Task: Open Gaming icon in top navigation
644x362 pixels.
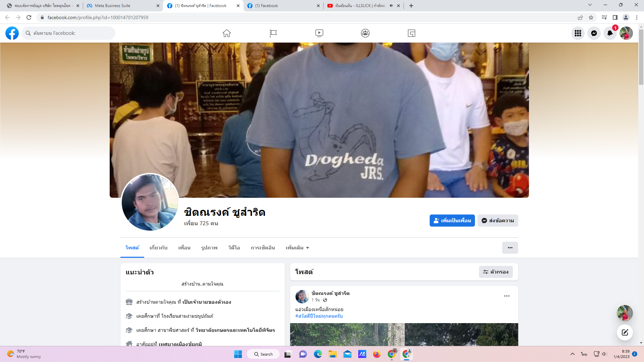Action: coord(411,33)
